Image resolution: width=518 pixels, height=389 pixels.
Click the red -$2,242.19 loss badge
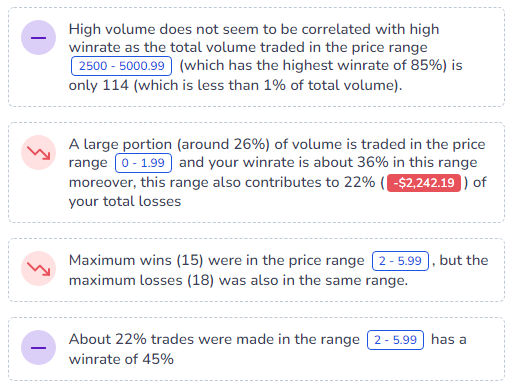click(x=424, y=183)
